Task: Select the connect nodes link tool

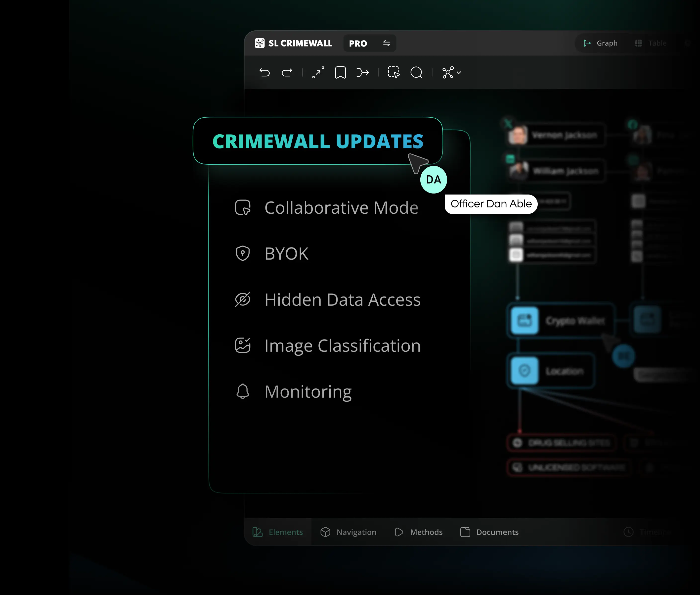Action: coord(318,73)
